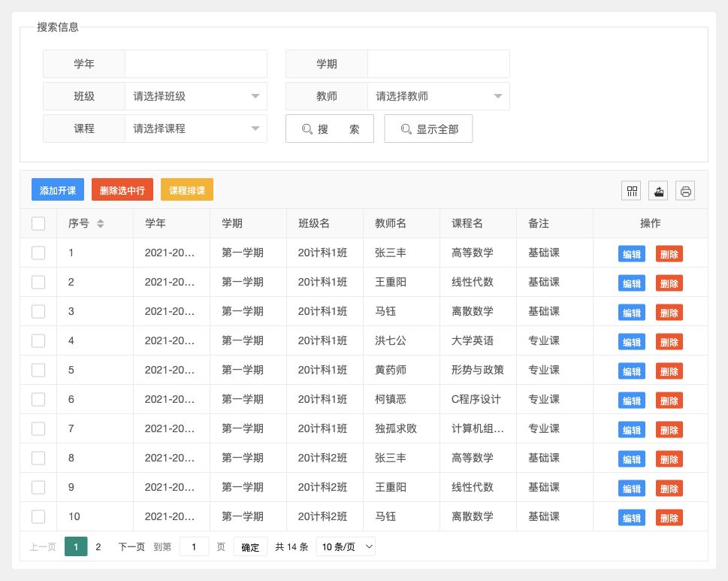Click the export table icon
This screenshot has height=581, width=728.
click(x=658, y=191)
